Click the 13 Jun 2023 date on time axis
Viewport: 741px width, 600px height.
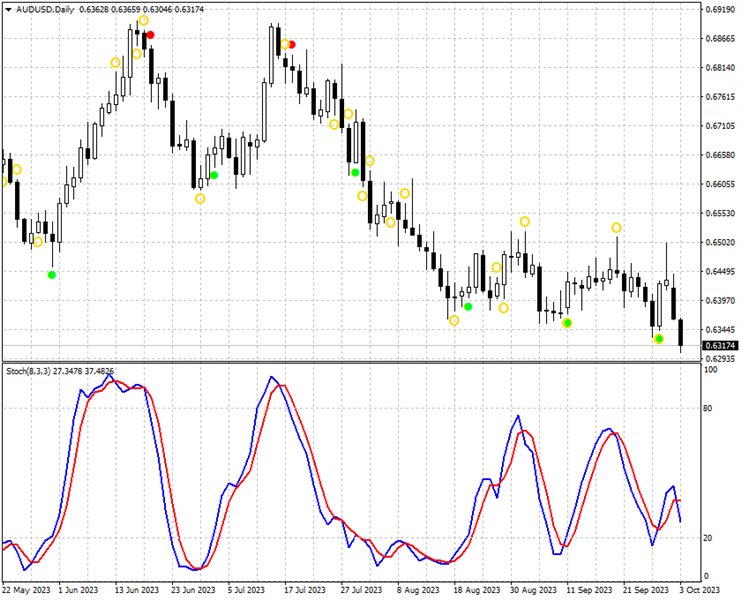133,590
